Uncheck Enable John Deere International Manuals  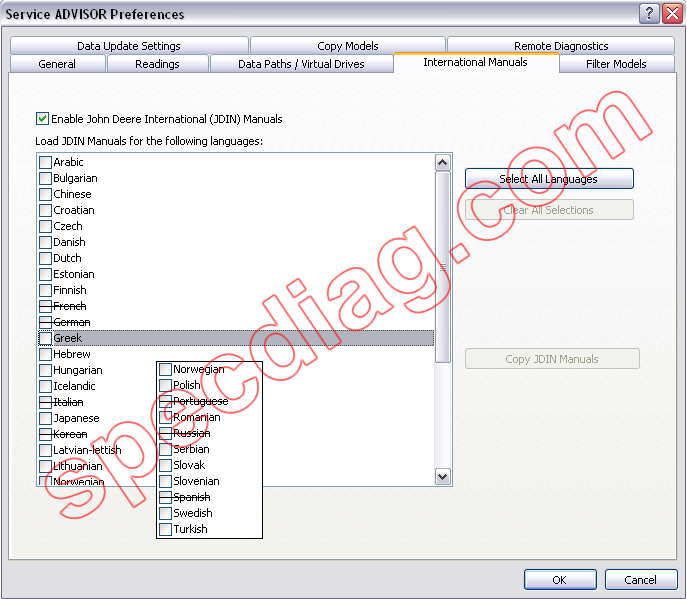[x=43, y=118]
